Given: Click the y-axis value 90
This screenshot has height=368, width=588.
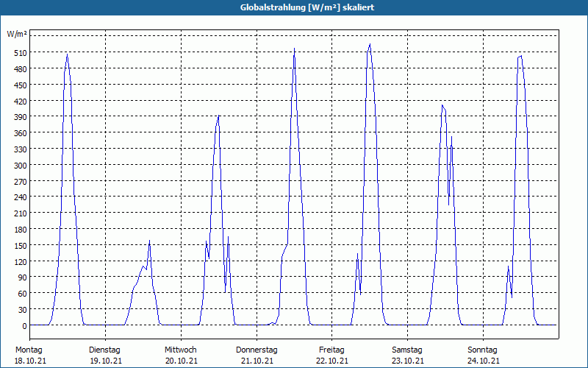Looking at the screenshot, I should [x=23, y=277].
